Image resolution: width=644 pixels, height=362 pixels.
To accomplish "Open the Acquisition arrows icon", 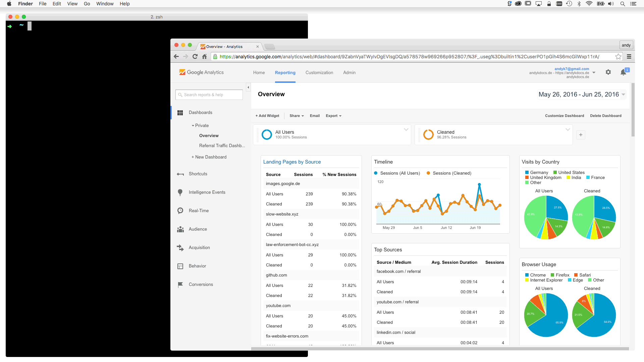I will (x=180, y=248).
